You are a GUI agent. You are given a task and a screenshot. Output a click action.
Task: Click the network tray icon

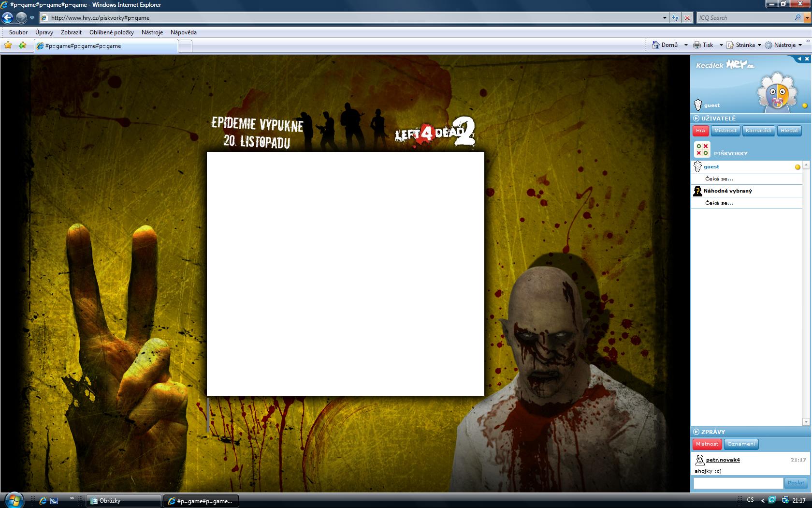coord(785,500)
